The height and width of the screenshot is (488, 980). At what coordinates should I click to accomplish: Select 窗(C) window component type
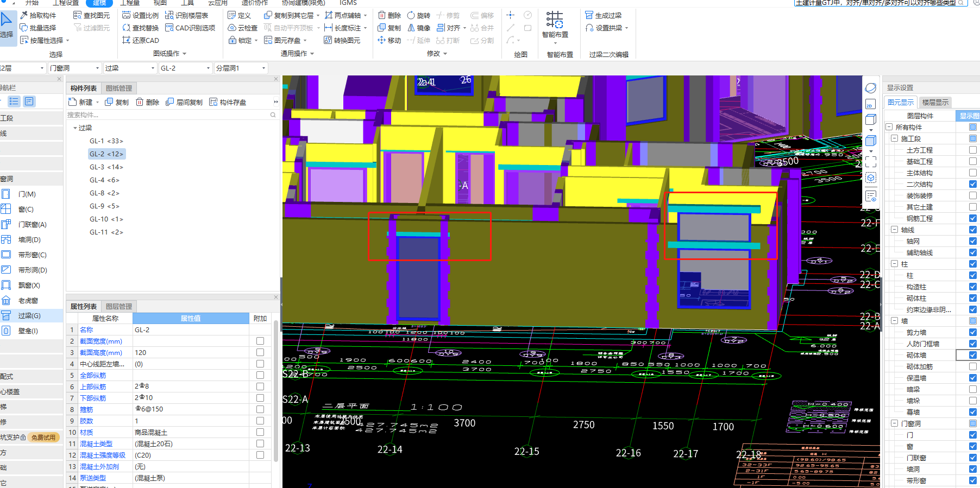pos(26,209)
